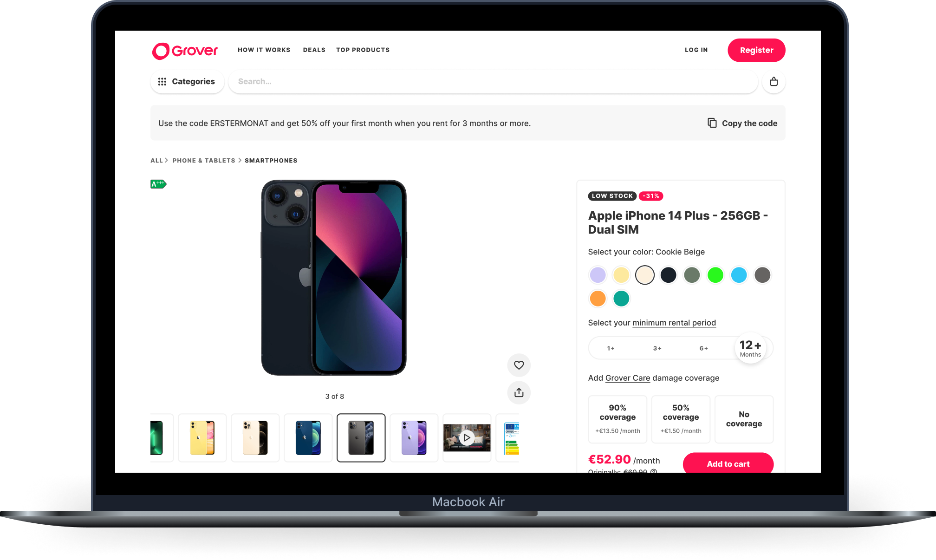Open HOW IT WORKS menu item

click(265, 50)
